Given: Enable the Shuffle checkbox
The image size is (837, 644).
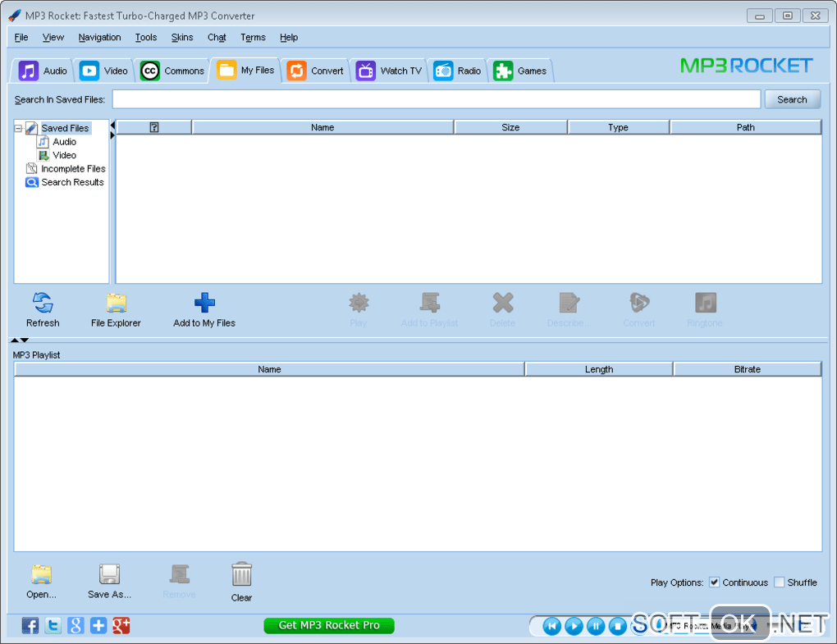Looking at the screenshot, I should tap(780, 582).
